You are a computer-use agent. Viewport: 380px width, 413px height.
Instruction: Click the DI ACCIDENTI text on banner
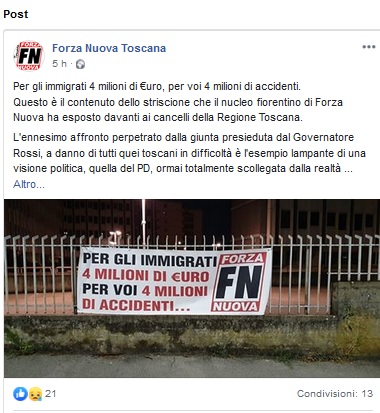pyautogui.click(x=136, y=305)
